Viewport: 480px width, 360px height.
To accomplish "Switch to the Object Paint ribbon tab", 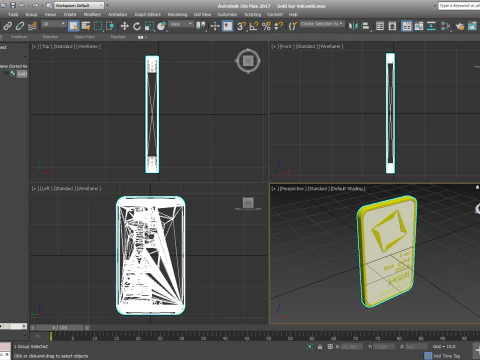I will [84, 37].
